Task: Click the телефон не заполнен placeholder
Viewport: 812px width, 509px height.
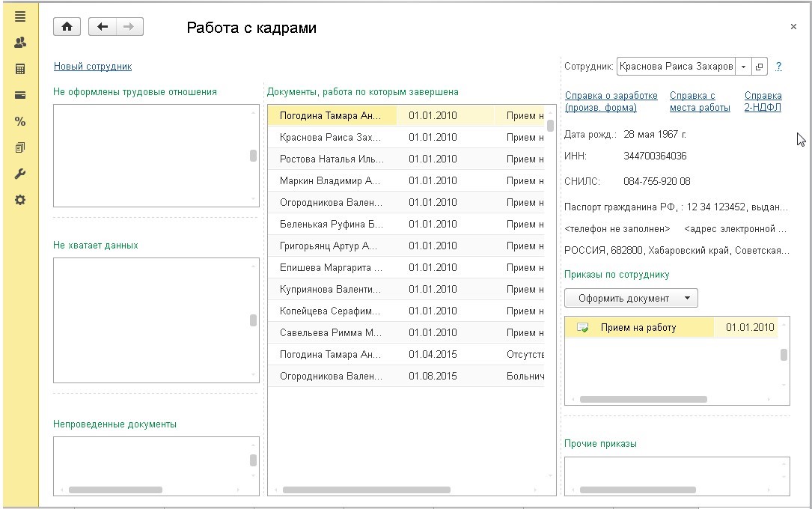Action: coord(617,229)
